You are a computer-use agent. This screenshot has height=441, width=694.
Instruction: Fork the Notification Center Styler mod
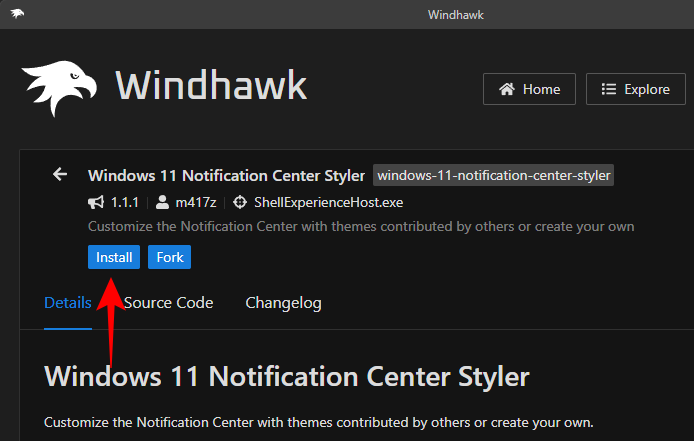[170, 257]
